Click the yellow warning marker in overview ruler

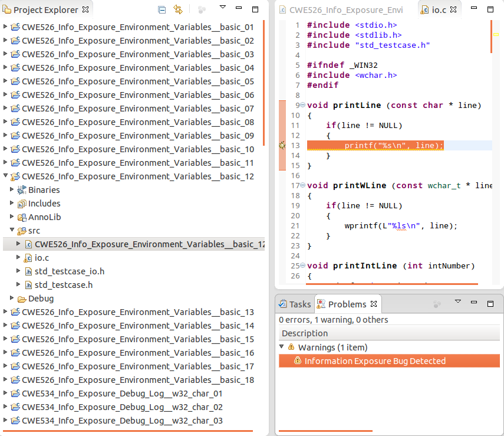[x=496, y=34]
